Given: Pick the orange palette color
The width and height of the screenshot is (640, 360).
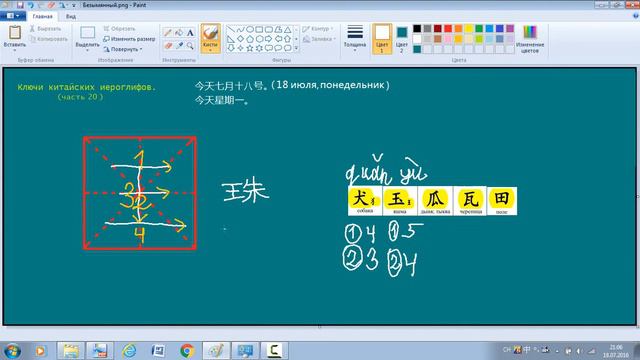Looking at the screenshot, I should pyautogui.click(x=458, y=29).
